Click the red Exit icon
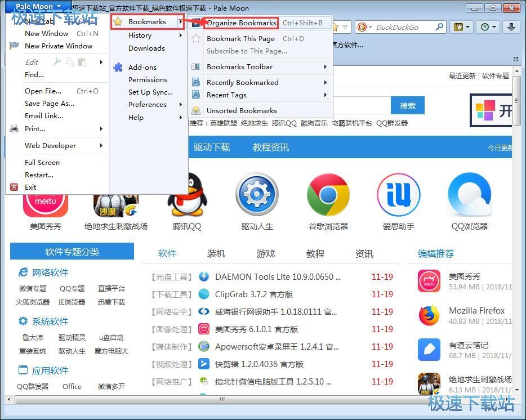The width and height of the screenshot is (526, 420). click(14, 187)
